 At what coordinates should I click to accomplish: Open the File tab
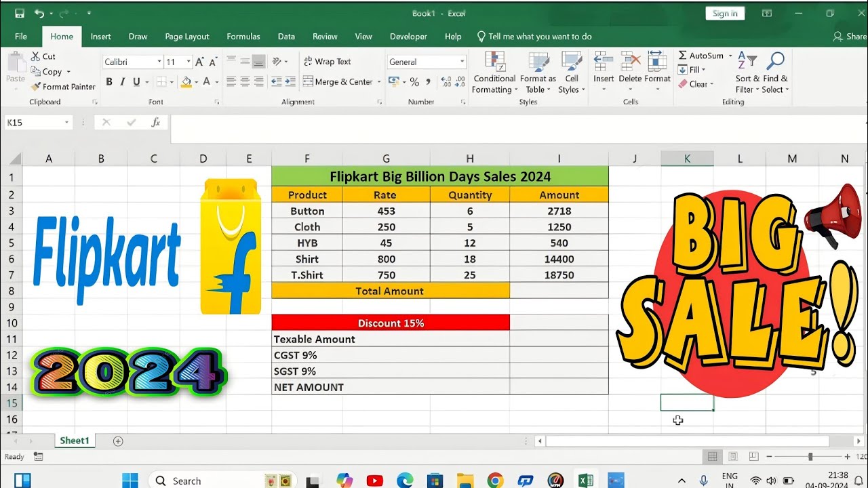21,37
